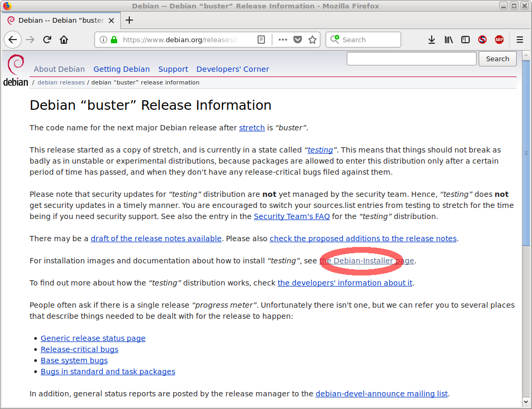Open a new tab
The height and width of the screenshot is (409, 532).
[129, 21]
